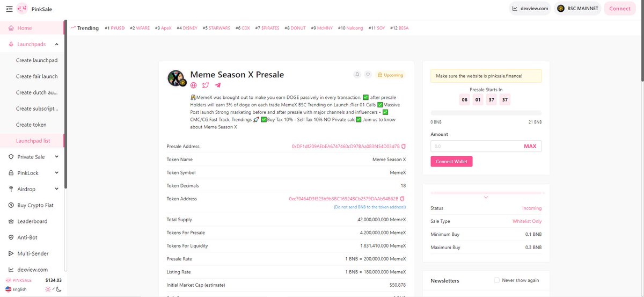644x297 pixels.
Task: Click the dexview.com chart icon in sidebar
Action: (11, 270)
